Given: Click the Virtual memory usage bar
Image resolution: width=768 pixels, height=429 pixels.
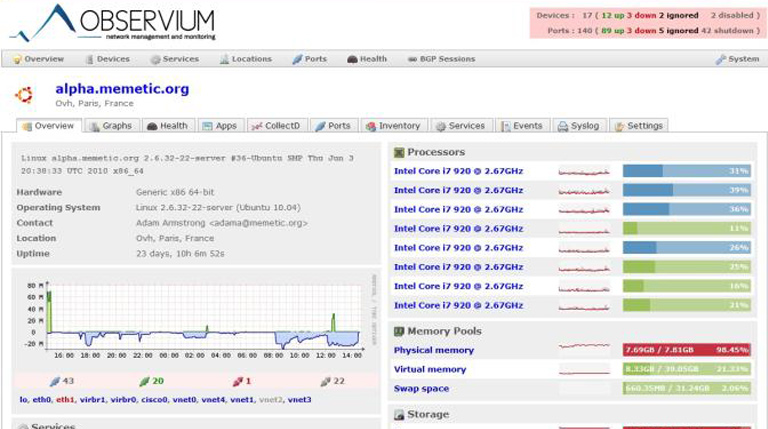Looking at the screenshot, I should tap(687, 369).
